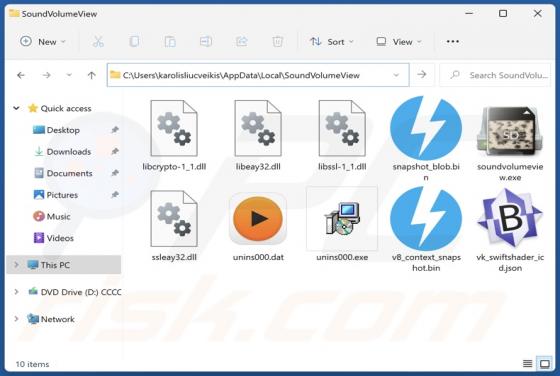Switch to details list view icon
Screen dimensions: 560x376
528,364
